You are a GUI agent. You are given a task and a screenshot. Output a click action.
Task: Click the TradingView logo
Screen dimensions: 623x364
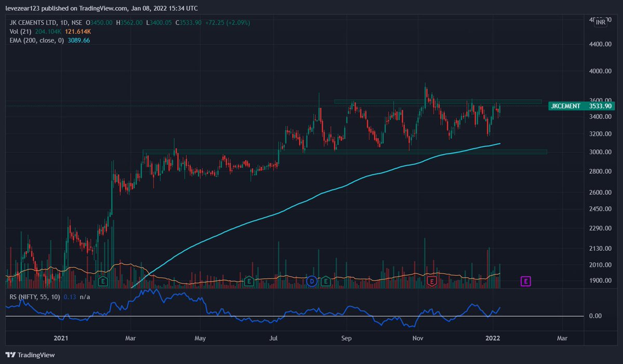pos(30,355)
